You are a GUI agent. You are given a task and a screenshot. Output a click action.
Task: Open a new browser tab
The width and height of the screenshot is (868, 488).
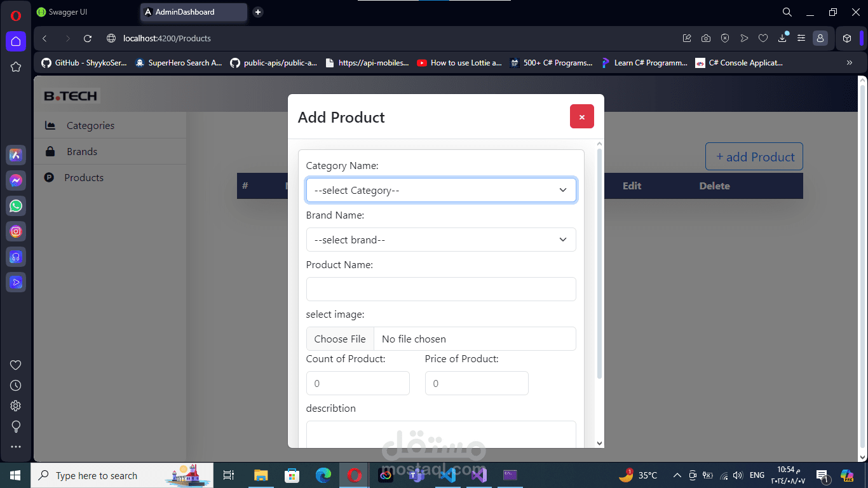[x=257, y=12]
